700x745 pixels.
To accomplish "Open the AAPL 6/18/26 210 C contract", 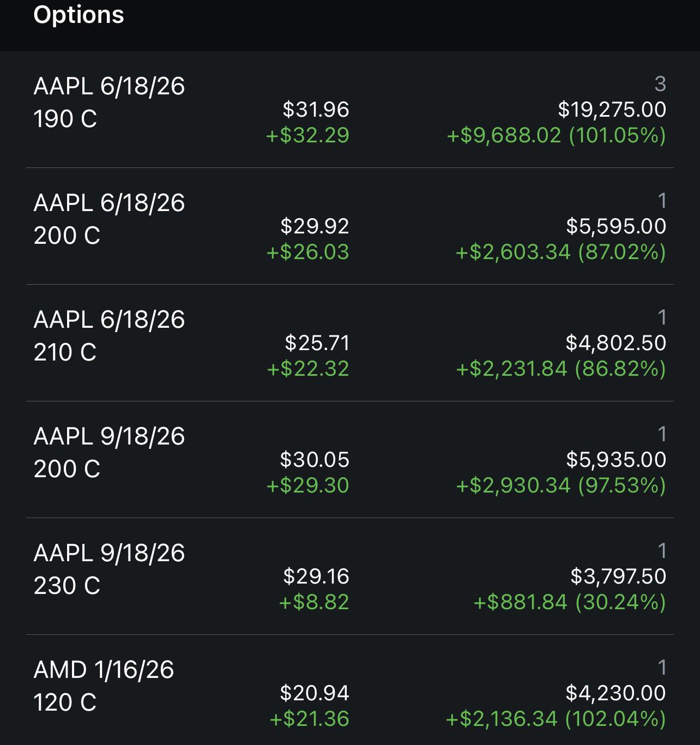I will (x=109, y=336).
